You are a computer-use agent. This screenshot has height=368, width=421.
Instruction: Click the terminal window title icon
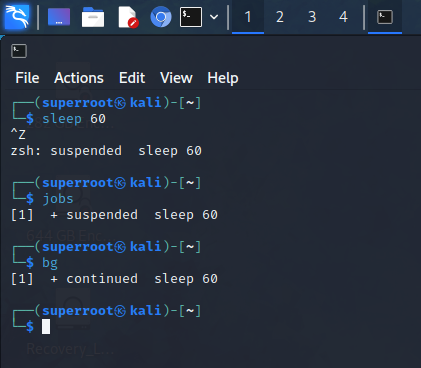(x=19, y=51)
